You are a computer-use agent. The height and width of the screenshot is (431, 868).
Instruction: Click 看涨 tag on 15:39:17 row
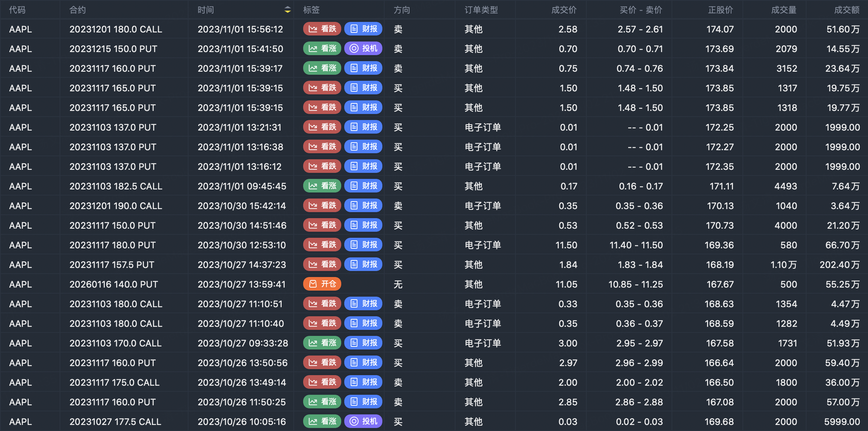(x=322, y=68)
